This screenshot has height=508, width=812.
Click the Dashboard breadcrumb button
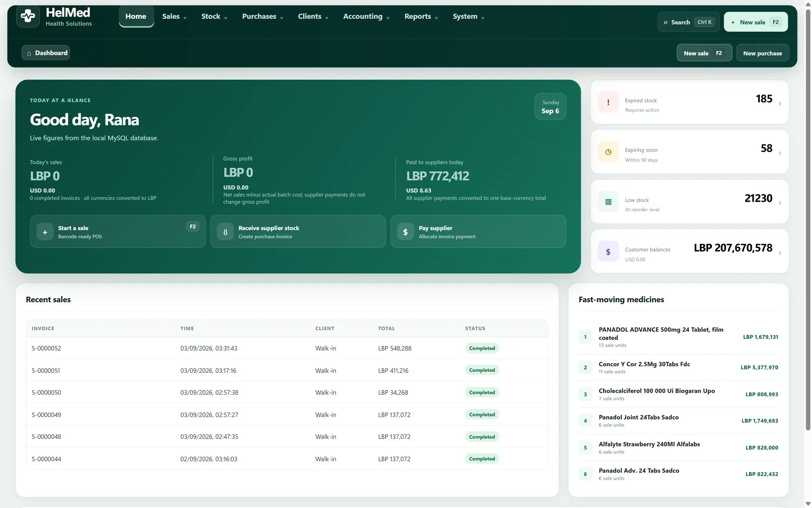46,53
